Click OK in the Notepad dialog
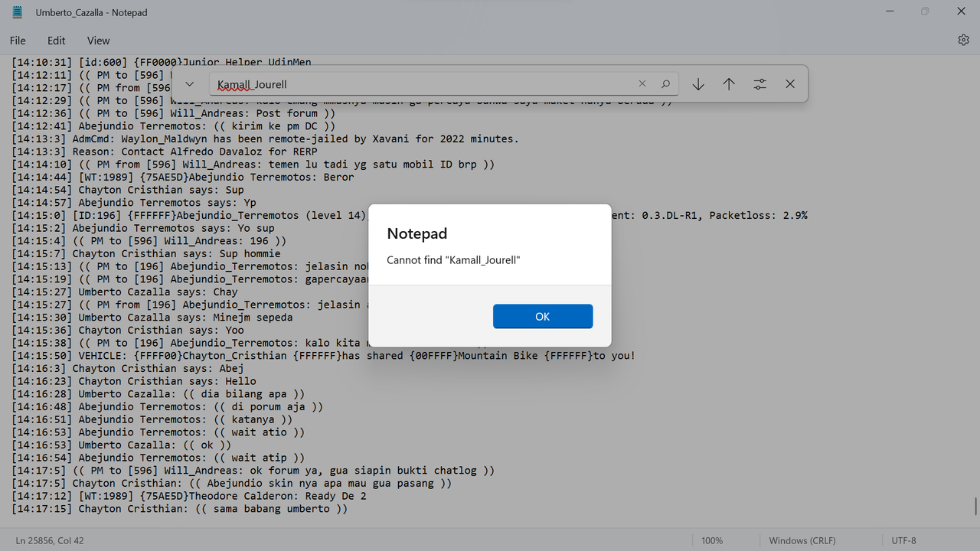 [543, 316]
